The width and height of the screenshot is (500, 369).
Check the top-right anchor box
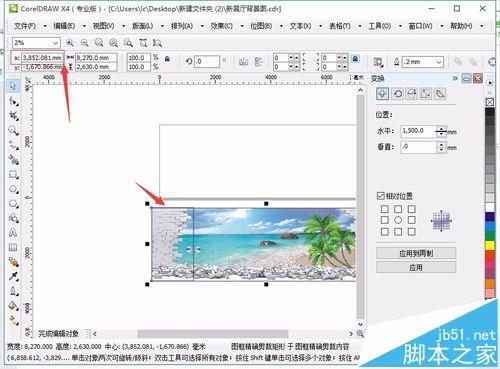[412, 209]
